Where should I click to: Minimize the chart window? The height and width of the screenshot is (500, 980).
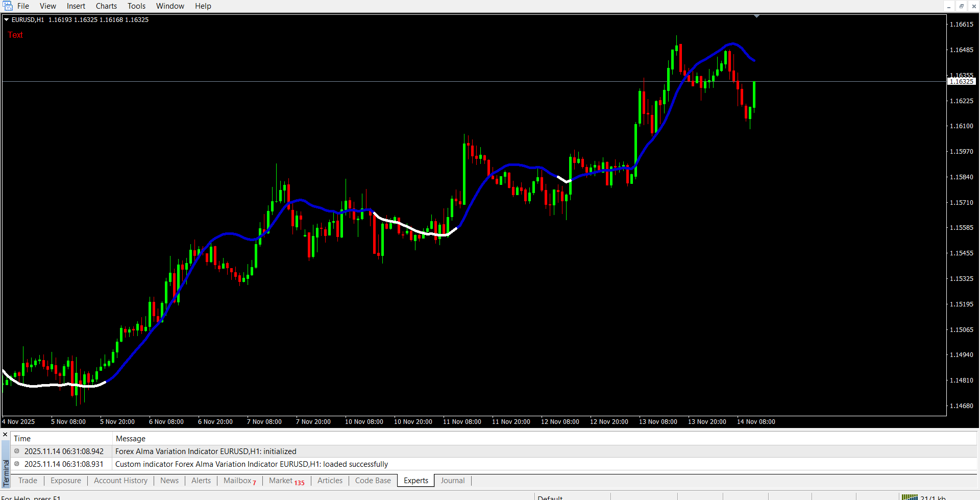click(948, 6)
